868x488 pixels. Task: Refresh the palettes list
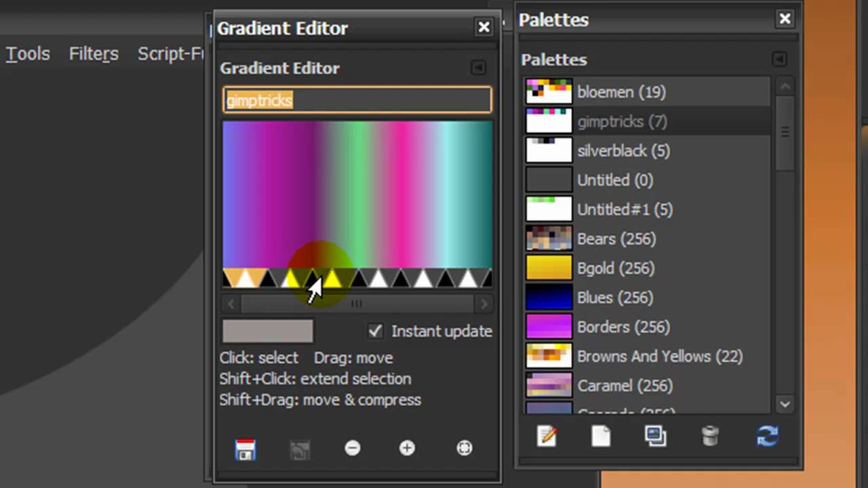[x=767, y=436]
